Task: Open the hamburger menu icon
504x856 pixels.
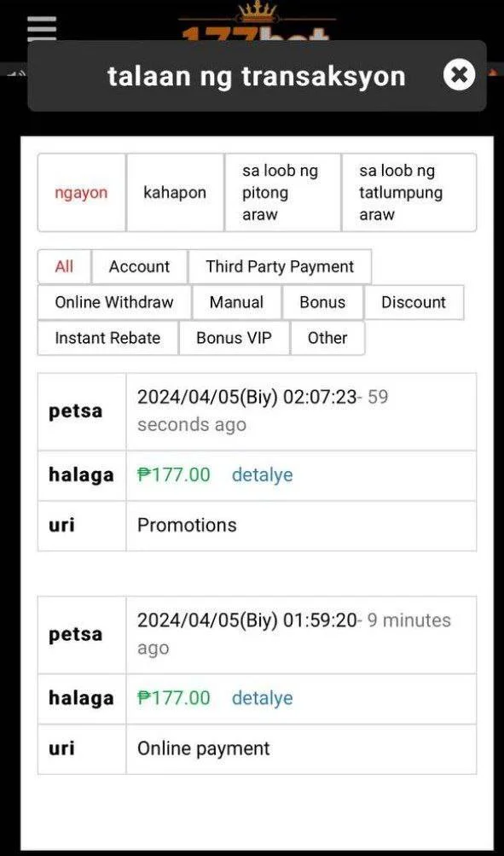Action: (42, 28)
